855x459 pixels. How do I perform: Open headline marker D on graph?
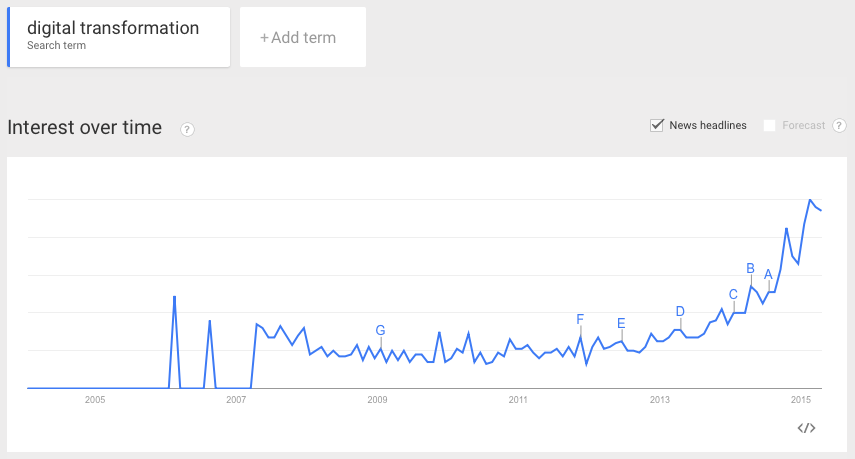point(680,311)
